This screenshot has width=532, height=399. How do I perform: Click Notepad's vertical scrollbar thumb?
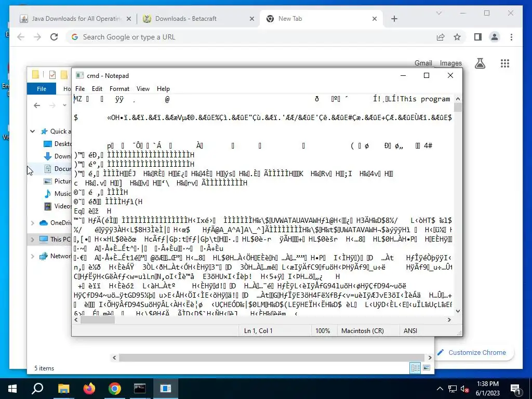tap(458, 108)
